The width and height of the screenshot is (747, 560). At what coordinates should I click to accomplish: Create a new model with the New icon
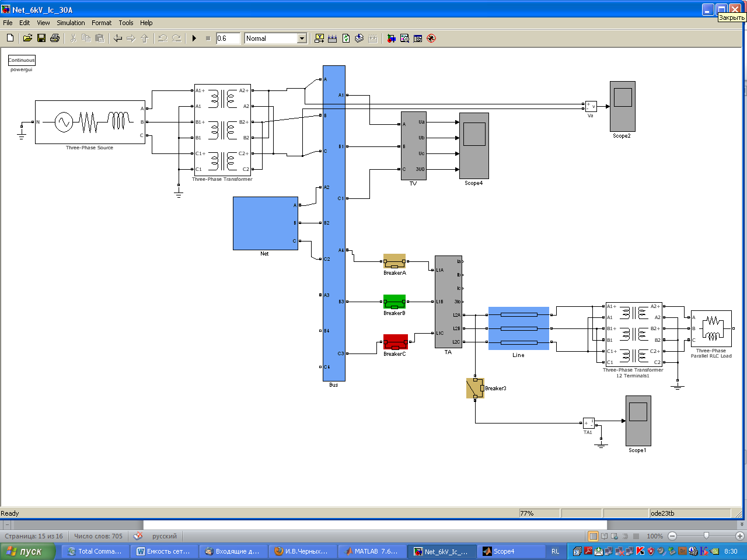[x=10, y=38]
